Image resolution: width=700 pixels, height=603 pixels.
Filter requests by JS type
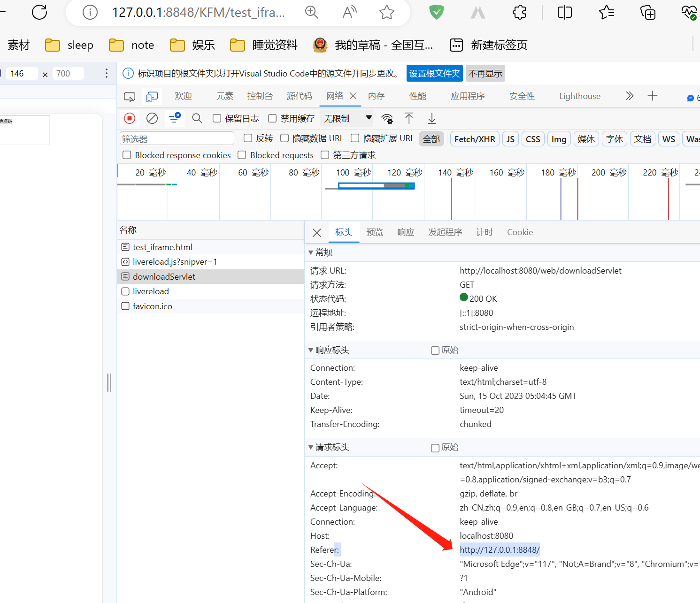(x=510, y=139)
